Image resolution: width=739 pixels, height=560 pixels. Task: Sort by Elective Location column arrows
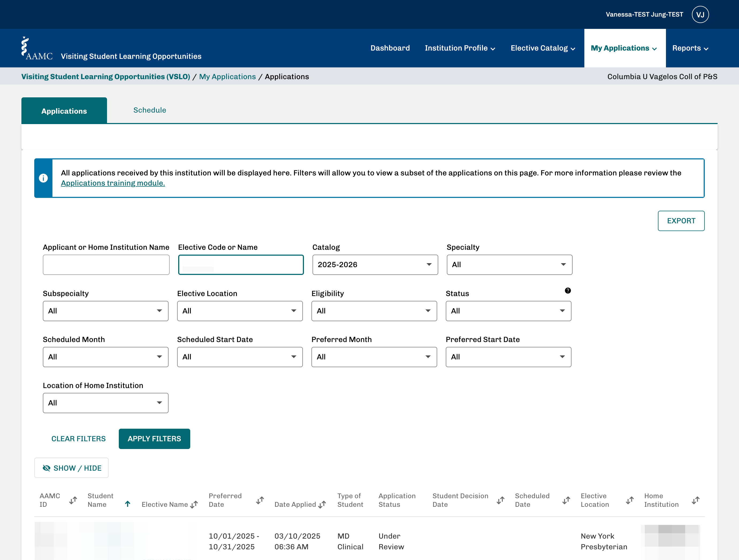[x=630, y=500]
